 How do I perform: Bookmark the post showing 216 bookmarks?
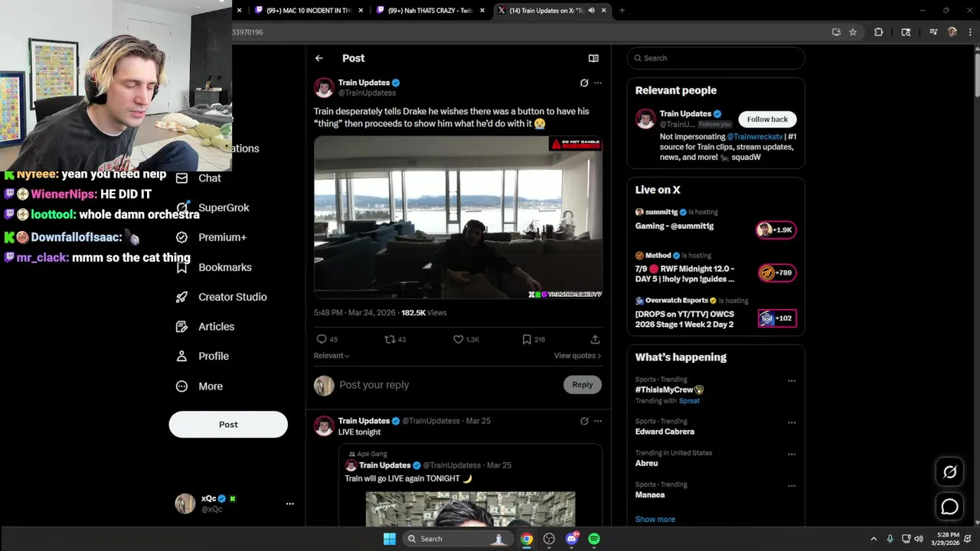[x=527, y=339]
